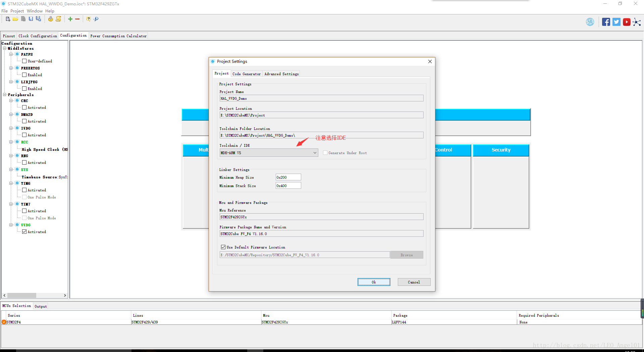This screenshot has height=352, width=644.
Task: Click the Load Project folder icon
Action: [x=15, y=19]
